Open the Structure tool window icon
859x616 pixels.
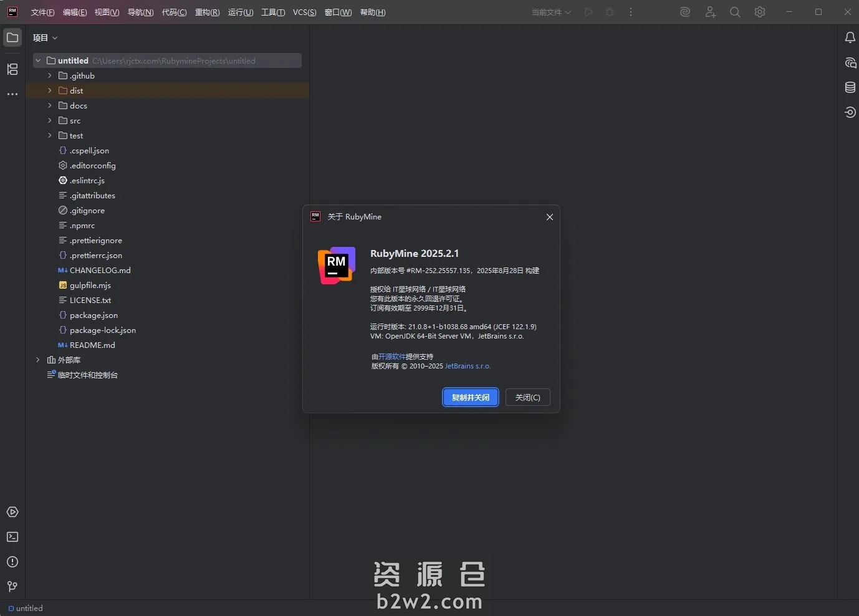(12, 69)
